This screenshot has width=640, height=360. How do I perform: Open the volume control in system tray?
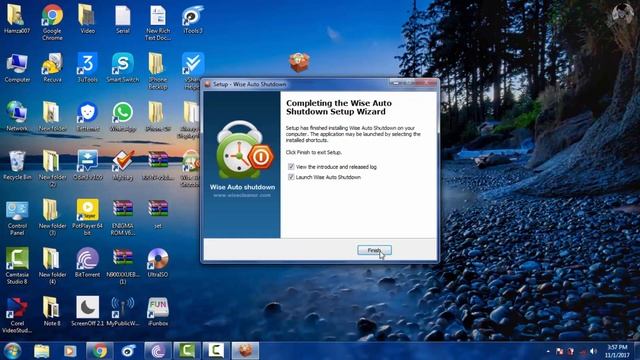point(593,351)
